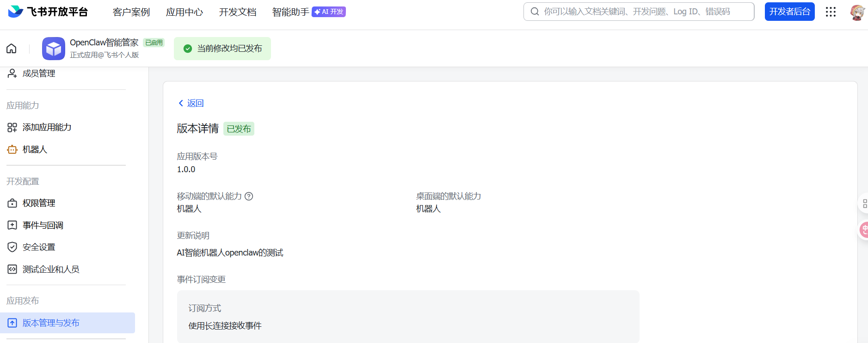Click the 使用长连接接收事件 text
This screenshot has width=868, height=343.
tap(225, 326)
